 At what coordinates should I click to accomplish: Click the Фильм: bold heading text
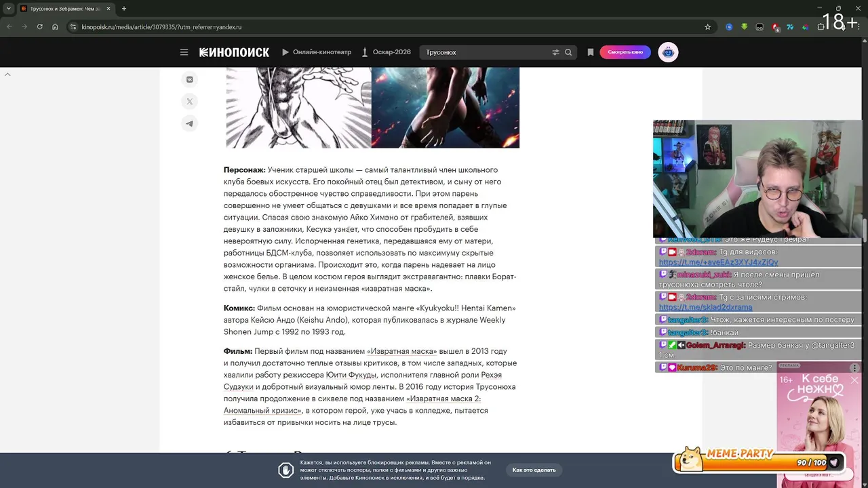238,351
